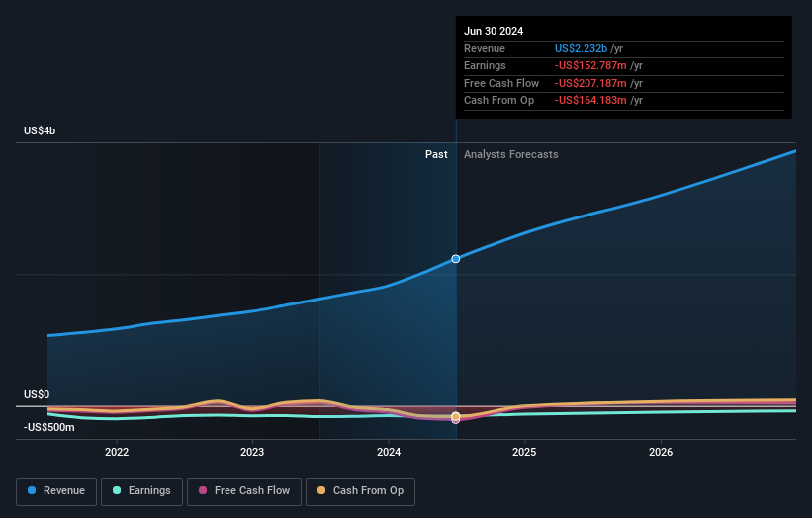Click the 2023 x-axis label
812x518 pixels.
pyautogui.click(x=252, y=453)
